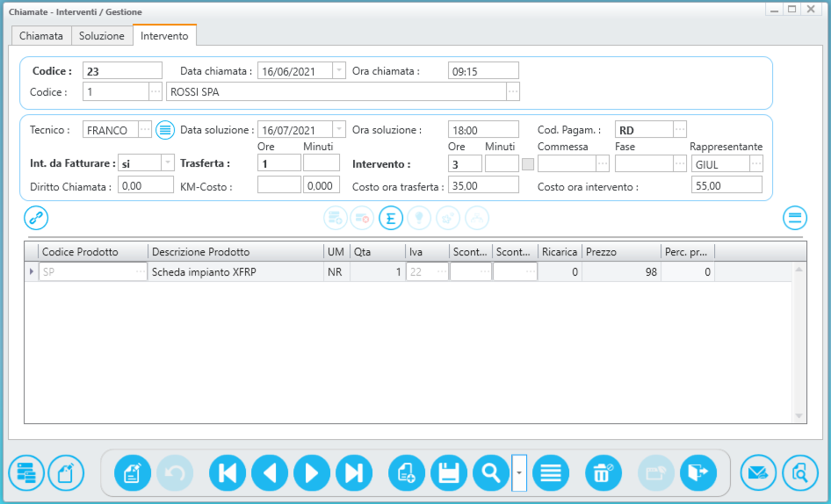Open the hamburger menu right of product grid
The width and height of the screenshot is (831, 504).
[x=795, y=218]
